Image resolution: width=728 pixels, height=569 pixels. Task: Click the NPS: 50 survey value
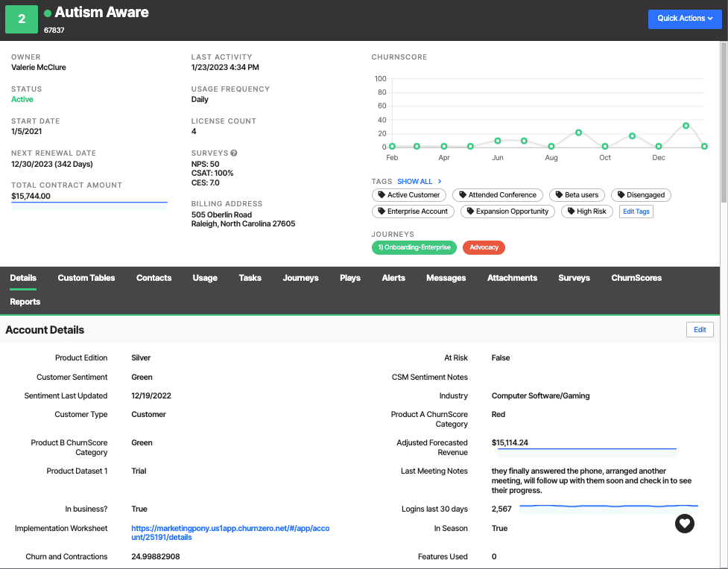(205, 164)
